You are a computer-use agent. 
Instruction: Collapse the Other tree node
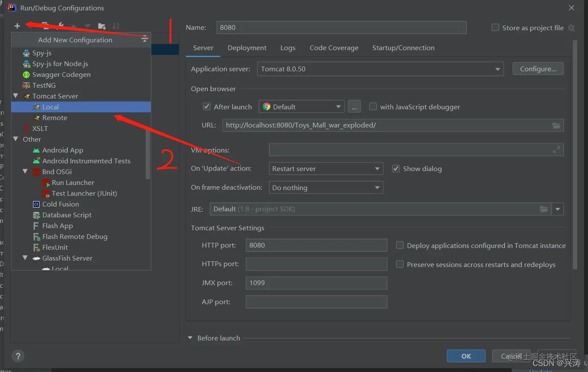click(16, 139)
